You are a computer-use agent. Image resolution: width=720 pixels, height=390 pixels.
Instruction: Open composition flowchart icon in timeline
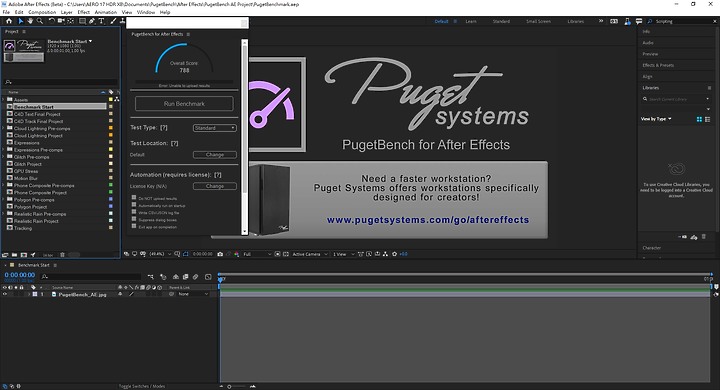coord(151,277)
